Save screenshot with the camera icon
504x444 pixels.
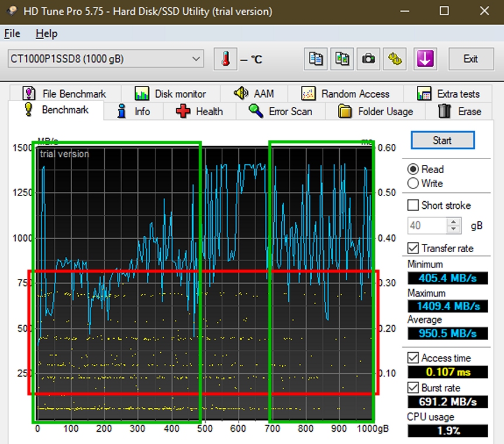368,59
